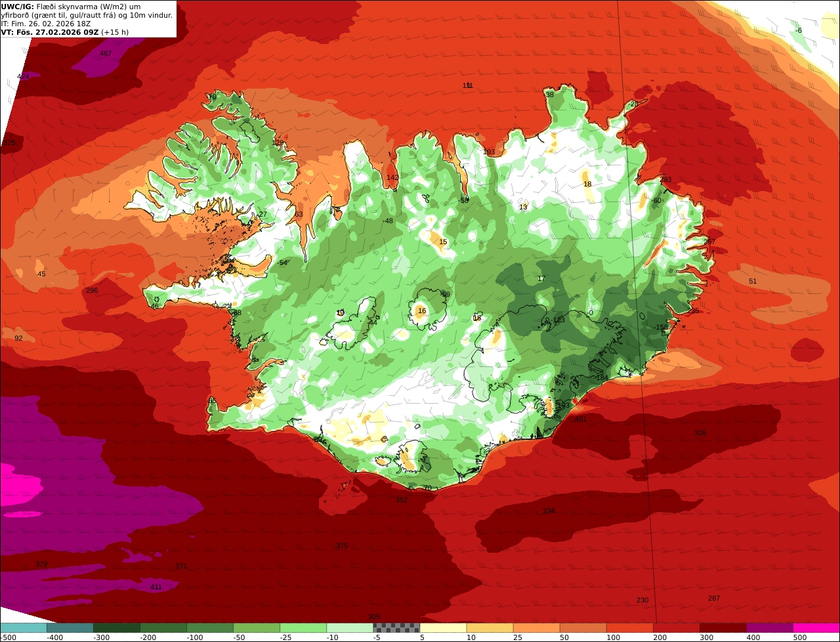This screenshot has height=642, width=840.
Task: Click the '92' value at the left edge
Action: click(x=18, y=339)
